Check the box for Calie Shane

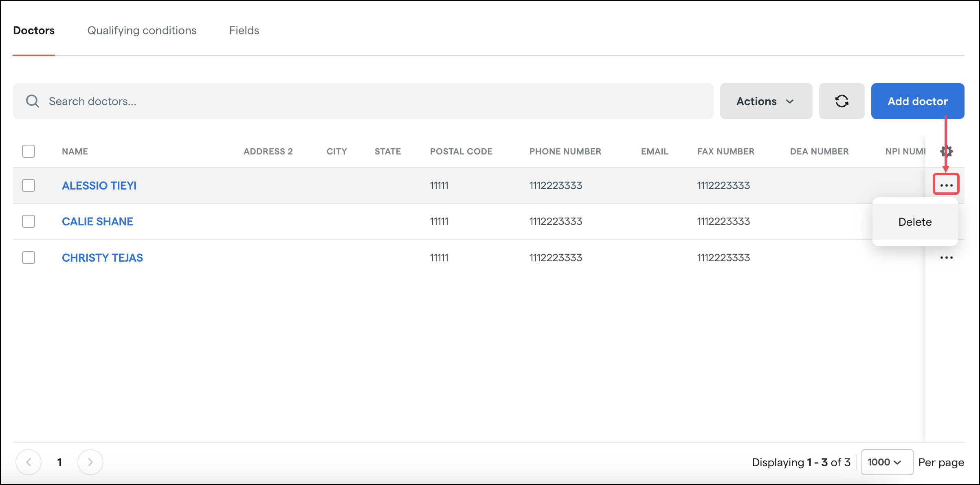coord(29,221)
